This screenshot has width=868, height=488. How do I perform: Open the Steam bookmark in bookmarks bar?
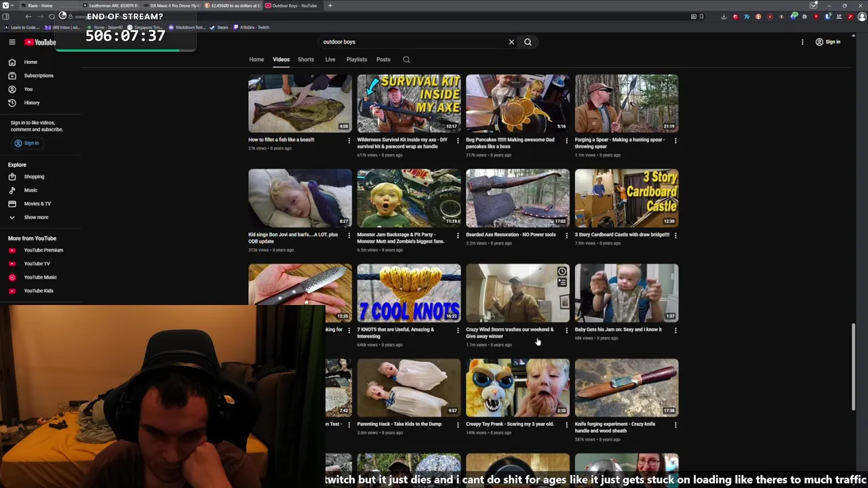[x=219, y=28]
